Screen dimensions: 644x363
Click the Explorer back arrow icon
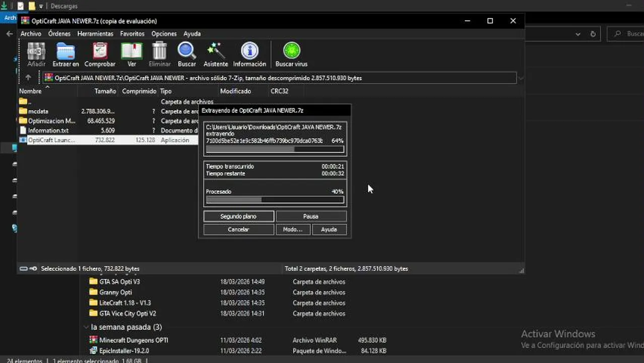(9, 34)
